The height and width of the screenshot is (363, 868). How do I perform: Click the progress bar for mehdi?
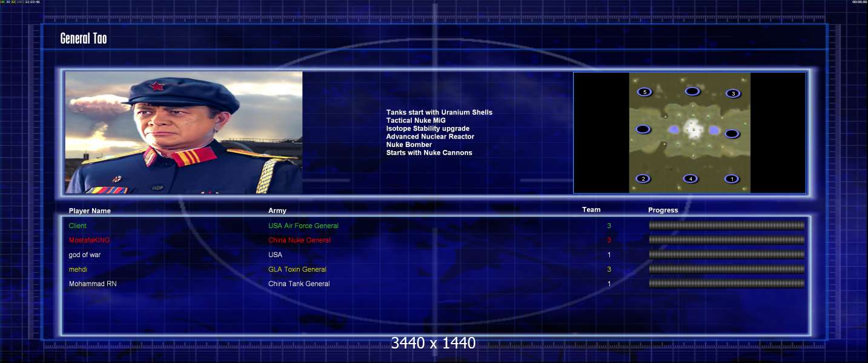pos(727,269)
